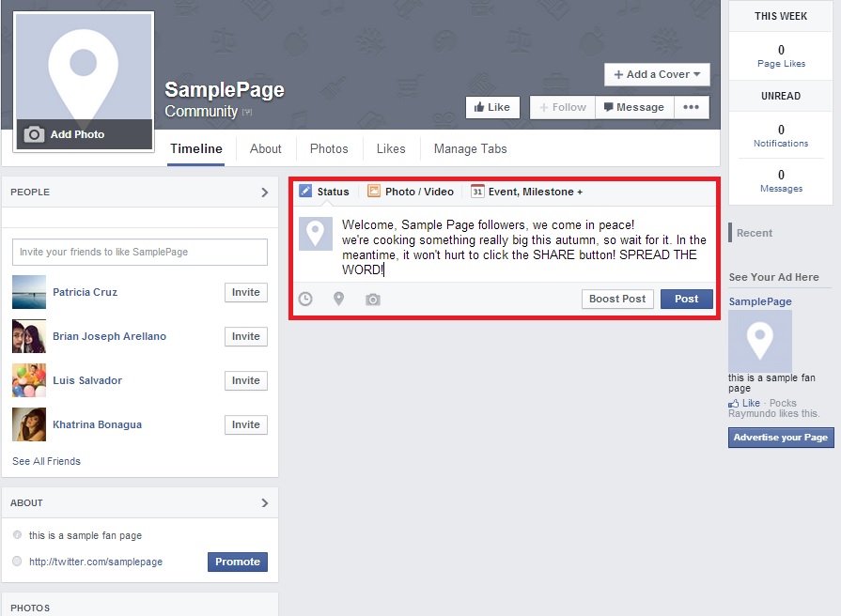Open Brian Joseph Arellano profile name
This screenshot has height=616, width=841.
(x=109, y=336)
